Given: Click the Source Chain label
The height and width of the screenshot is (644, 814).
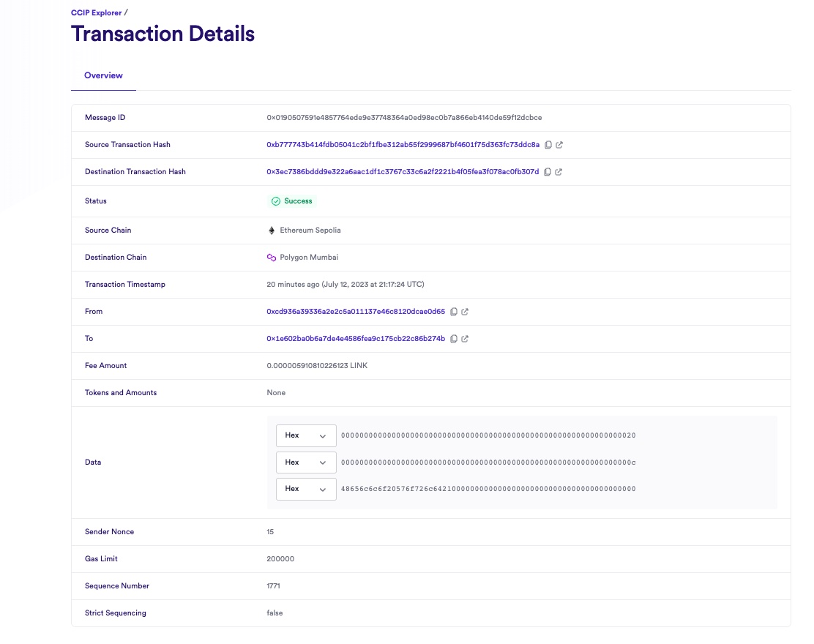Looking at the screenshot, I should (x=108, y=231).
